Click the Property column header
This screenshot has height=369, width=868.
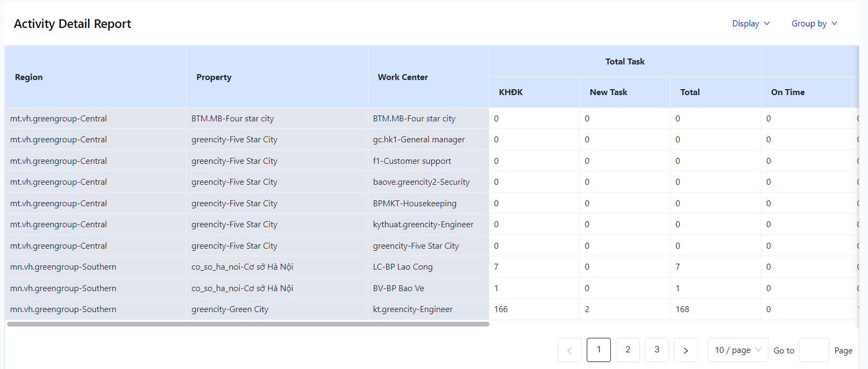tap(214, 77)
